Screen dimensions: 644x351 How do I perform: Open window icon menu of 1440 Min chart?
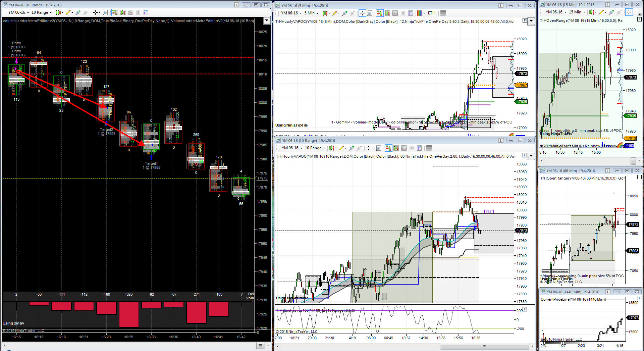coord(543,292)
